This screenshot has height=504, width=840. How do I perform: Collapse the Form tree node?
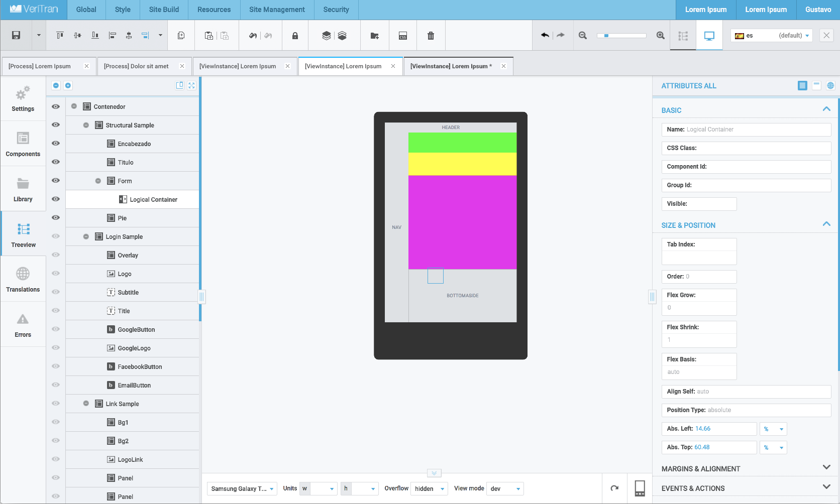pyautogui.click(x=98, y=181)
